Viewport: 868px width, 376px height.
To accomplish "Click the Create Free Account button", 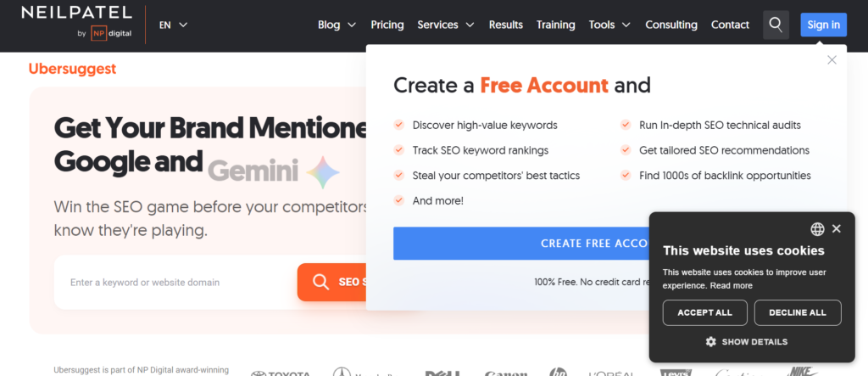I will 520,244.
